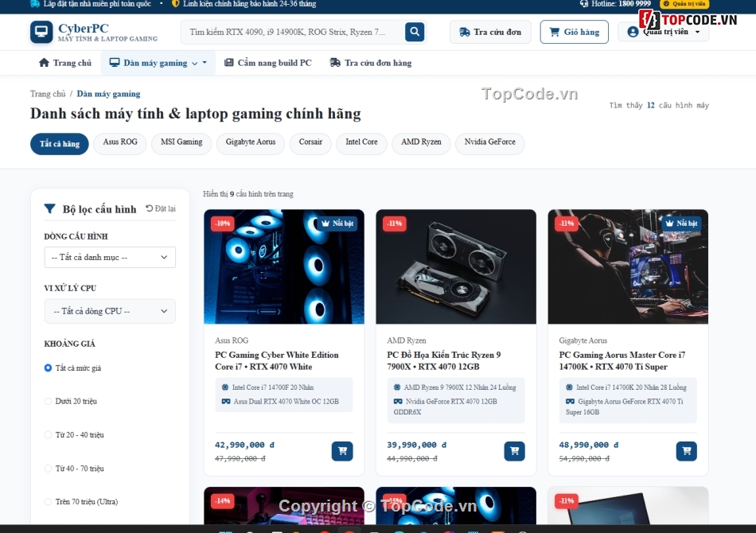Open the Tất cả danh mục dropdown
This screenshot has height=533, width=756.
(x=110, y=257)
